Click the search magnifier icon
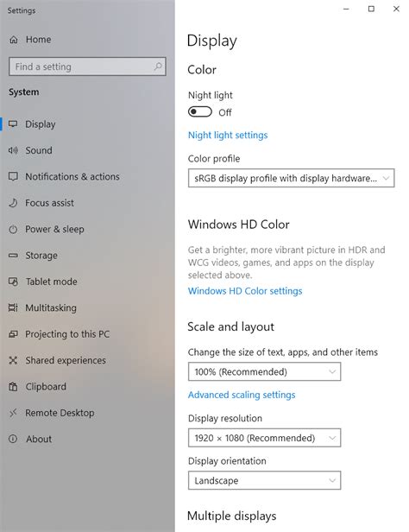 (x=158, y=66)
